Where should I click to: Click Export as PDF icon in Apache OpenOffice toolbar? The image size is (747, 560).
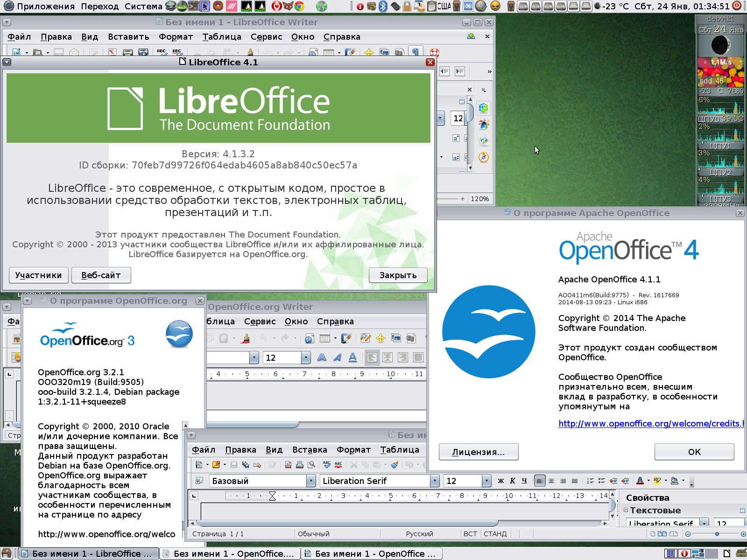288,465
